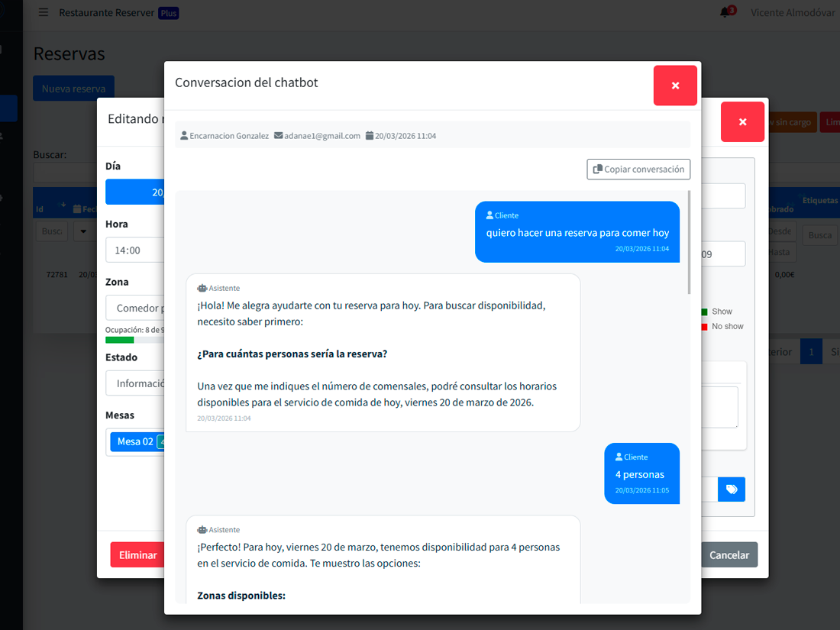Close the Editando reserva dialog
This screenshot has width=840, height=630.
click(x=742, y=122)
